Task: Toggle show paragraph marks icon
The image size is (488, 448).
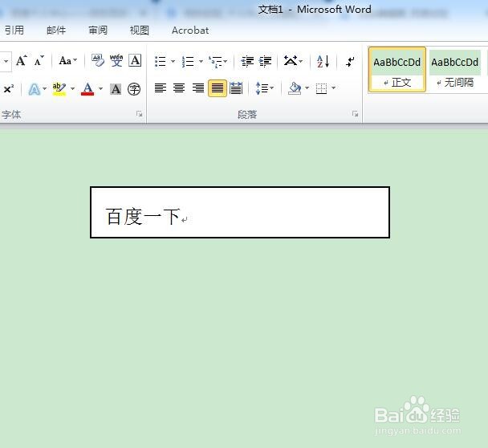Action: [350, 61]
